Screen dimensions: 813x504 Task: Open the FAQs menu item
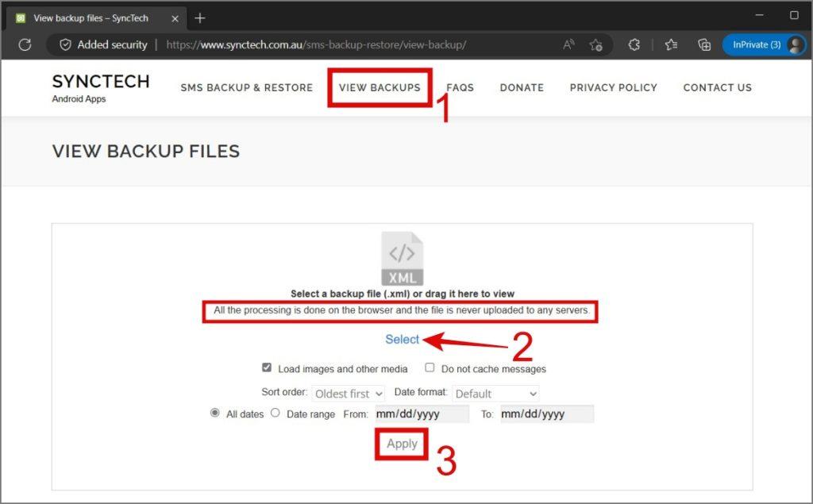(x=460, y=87)
